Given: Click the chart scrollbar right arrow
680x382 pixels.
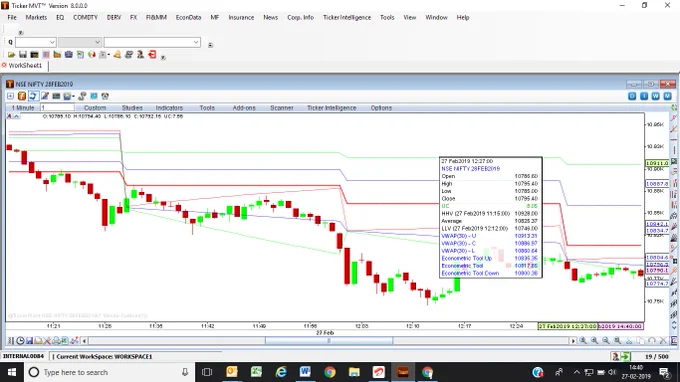Looking at the screenshot, I should (x=573, y=341).
